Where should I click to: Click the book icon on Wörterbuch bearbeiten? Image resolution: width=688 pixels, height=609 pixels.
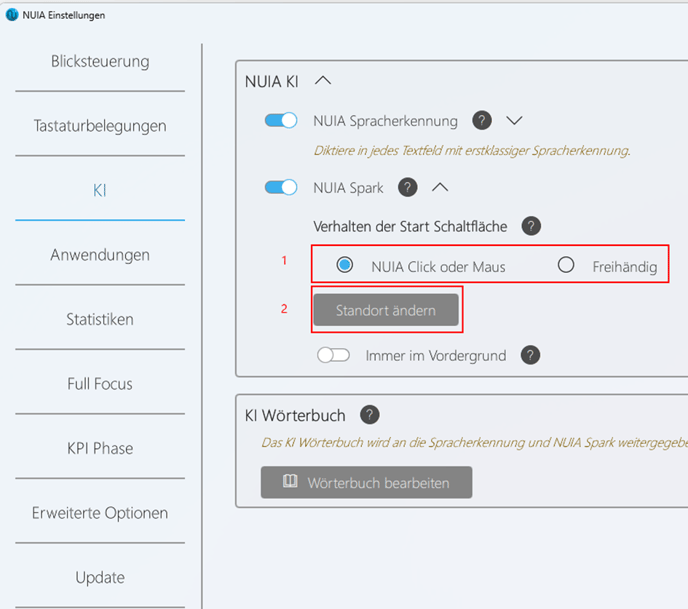[x=290, y=481]
